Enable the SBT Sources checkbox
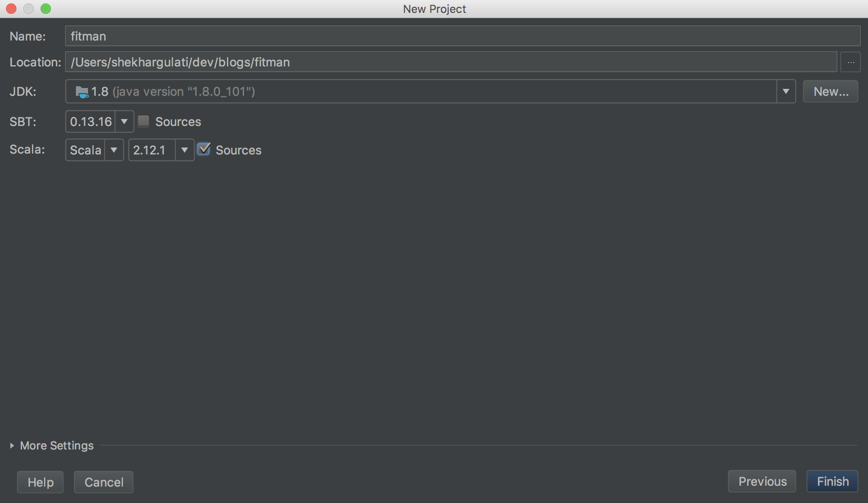Image resolution: width=868 pixels, height=503 pixels. point(144,121)
